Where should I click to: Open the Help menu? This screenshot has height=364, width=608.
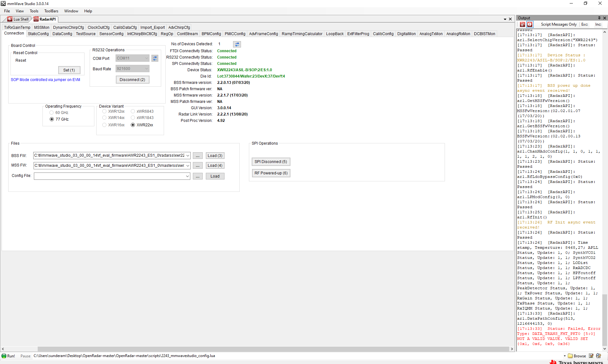click(88, 11)
